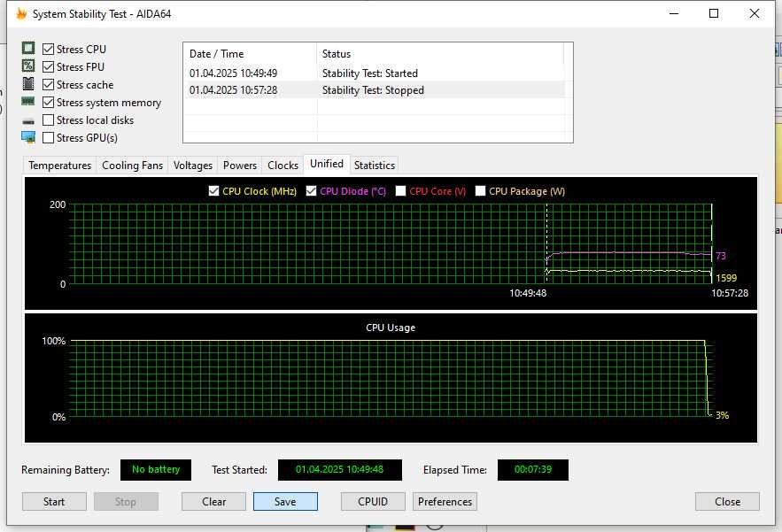The image size is (782, 532).
Task: Enable the CPU Core (V) graph checkbox
Action: point(400,191)
